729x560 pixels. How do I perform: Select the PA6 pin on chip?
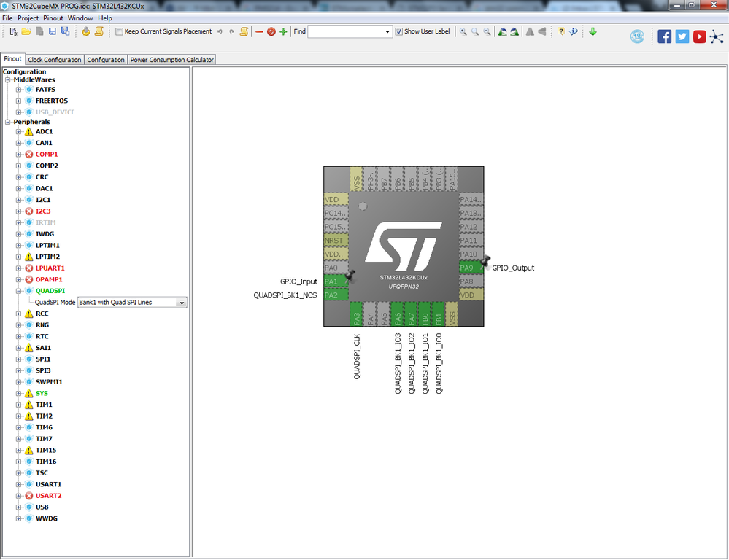point(398,314)
